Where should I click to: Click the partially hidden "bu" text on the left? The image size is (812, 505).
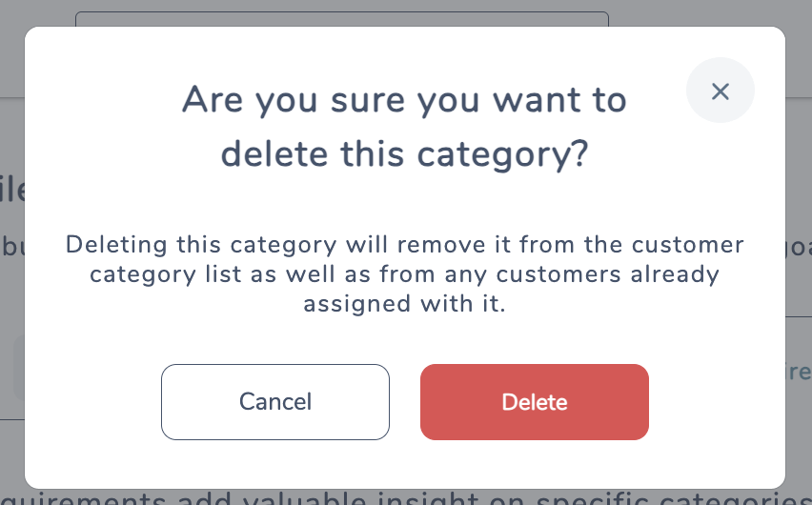pyautogui.click(x=11, y=246)
